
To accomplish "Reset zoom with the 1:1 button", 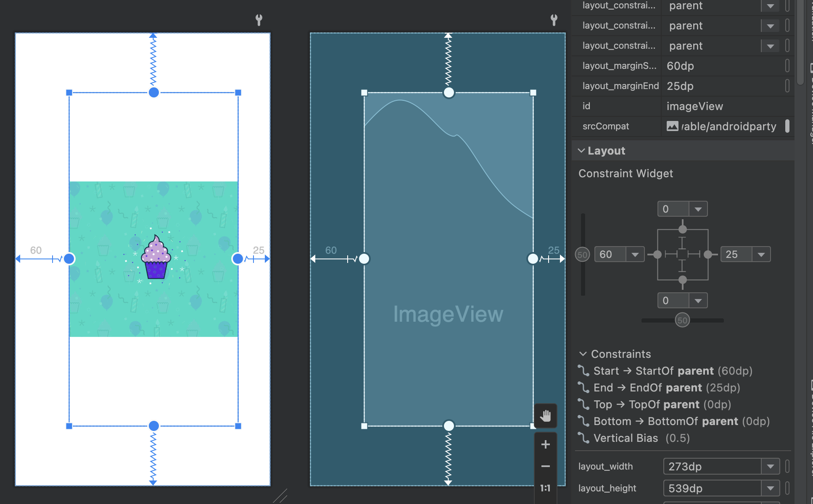I will (545, 488).
